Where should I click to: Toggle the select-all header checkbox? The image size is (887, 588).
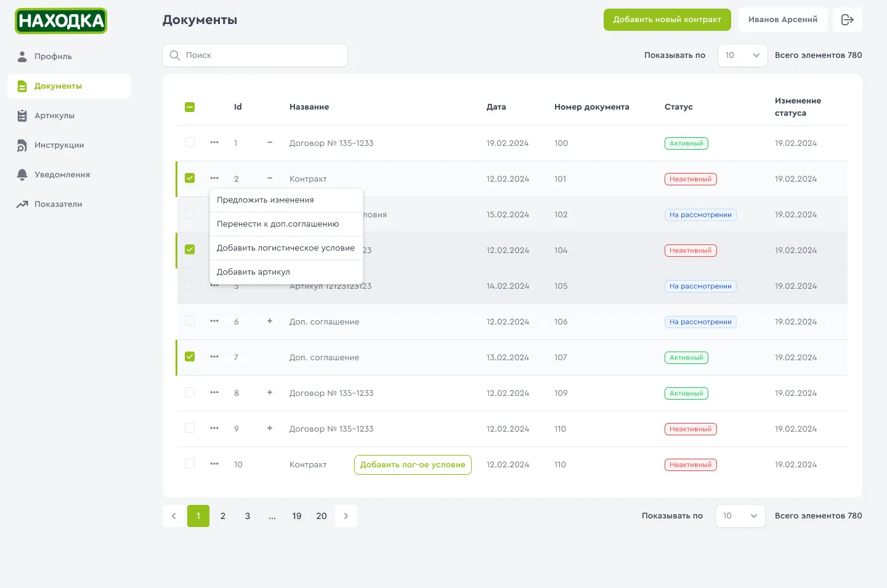(x=190, y=107)
